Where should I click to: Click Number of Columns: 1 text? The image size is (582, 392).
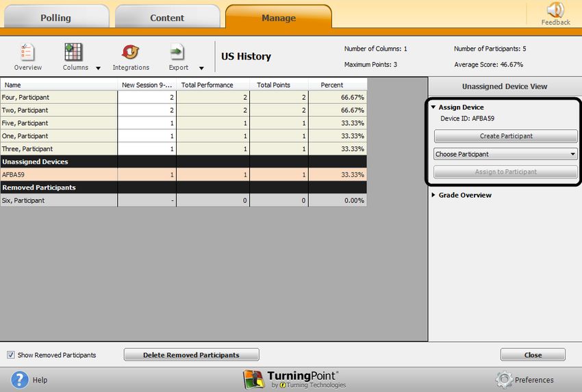click(x=375, y=49)
